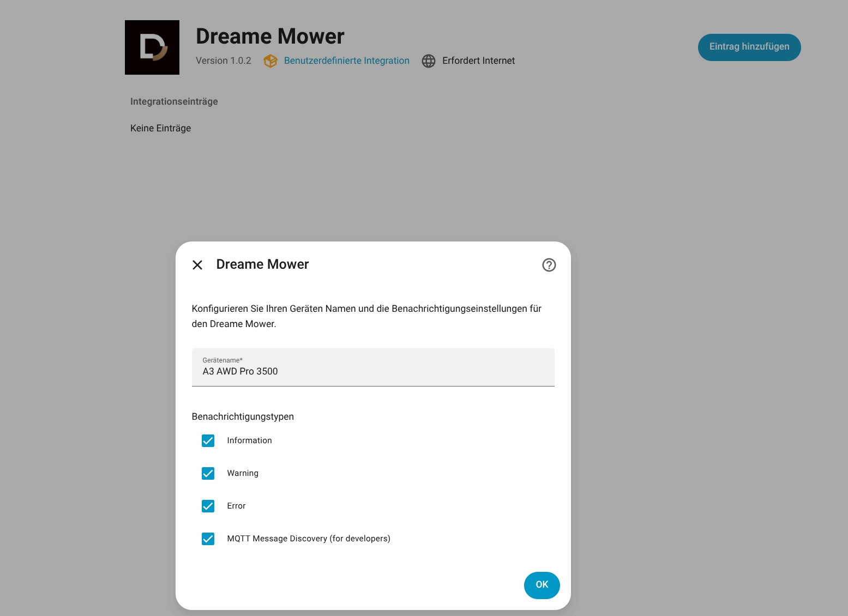Viewport: 848px width, 616px height.
Task: Click the Benachrichtigungstypen section label
Action: pos(243,416)
